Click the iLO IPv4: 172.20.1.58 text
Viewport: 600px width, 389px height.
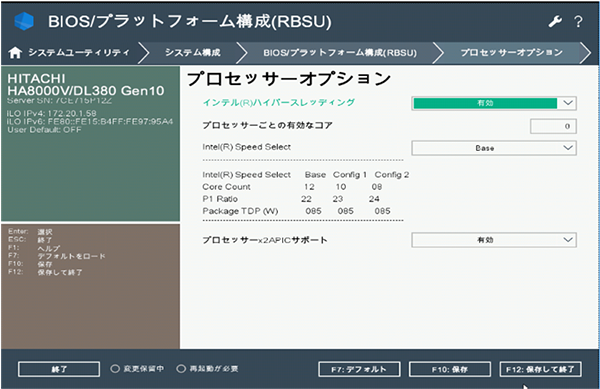52,114
